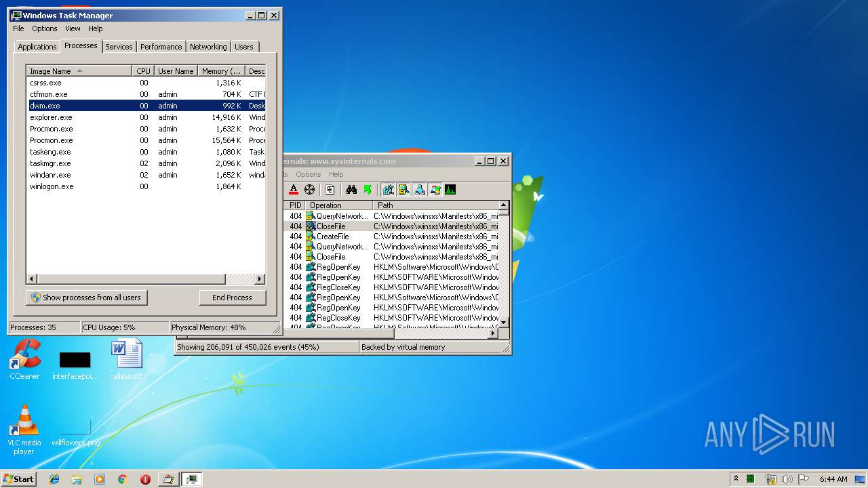Show hidden tray icons arrow
Image resolution: width=868 pixels, height=488 pixels.
coord(736,479)
